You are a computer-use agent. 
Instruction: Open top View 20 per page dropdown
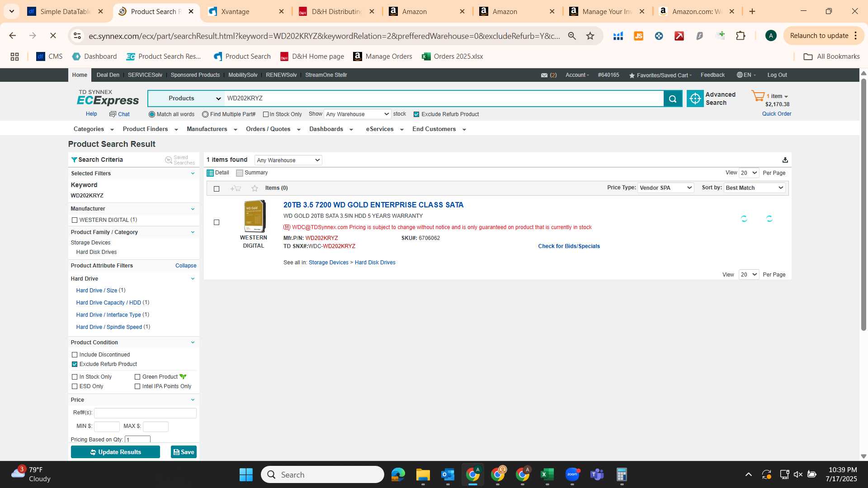pos(749,173)
